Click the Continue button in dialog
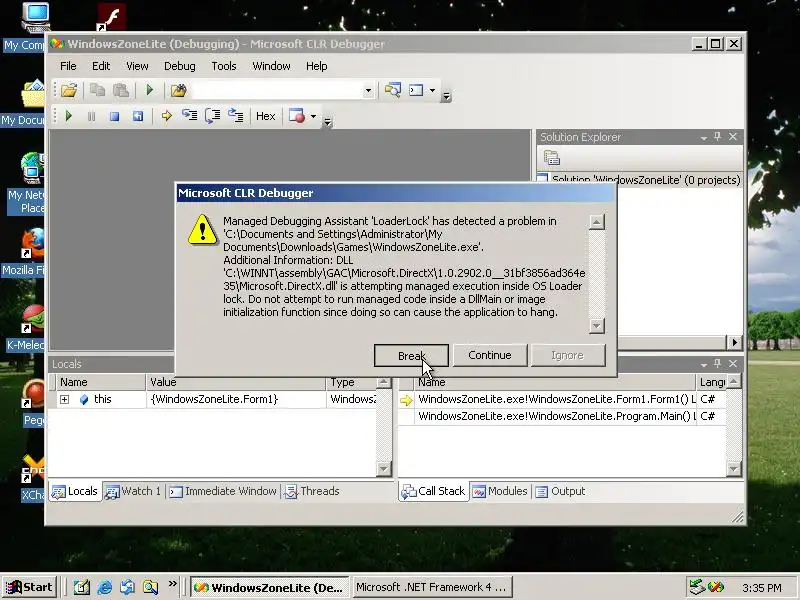This screenshot has height=600, width=800. [x=490, y=355]
